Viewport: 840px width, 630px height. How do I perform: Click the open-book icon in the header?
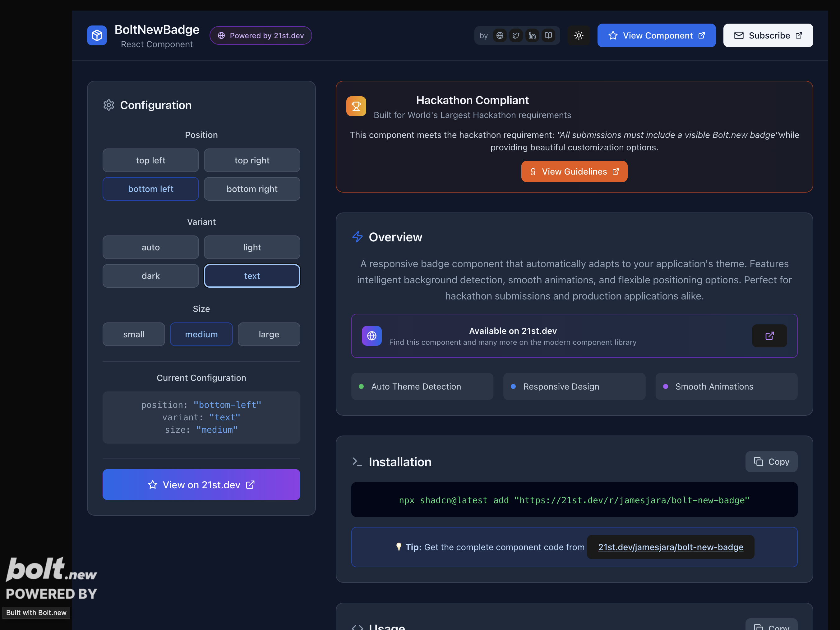pyautogui.click(x=548, y=35)
